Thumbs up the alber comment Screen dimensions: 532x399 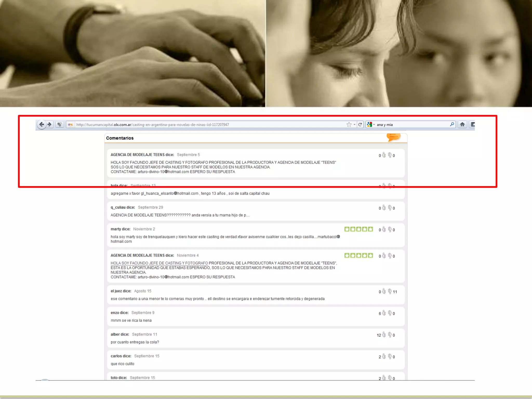click(x=384, y=335)
